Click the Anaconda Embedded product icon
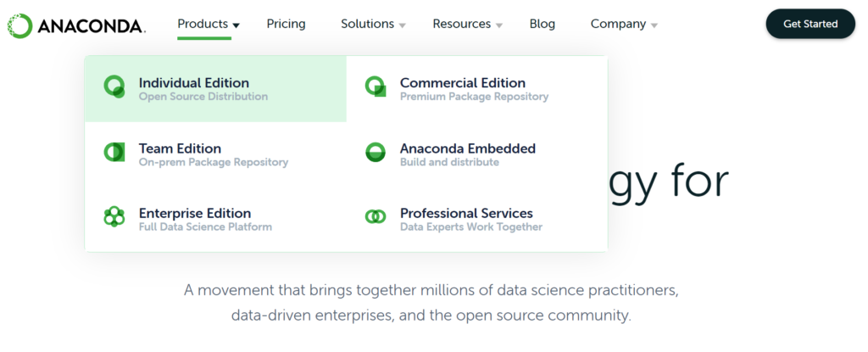This screenshot has height=352, width=868. (375, 152)
